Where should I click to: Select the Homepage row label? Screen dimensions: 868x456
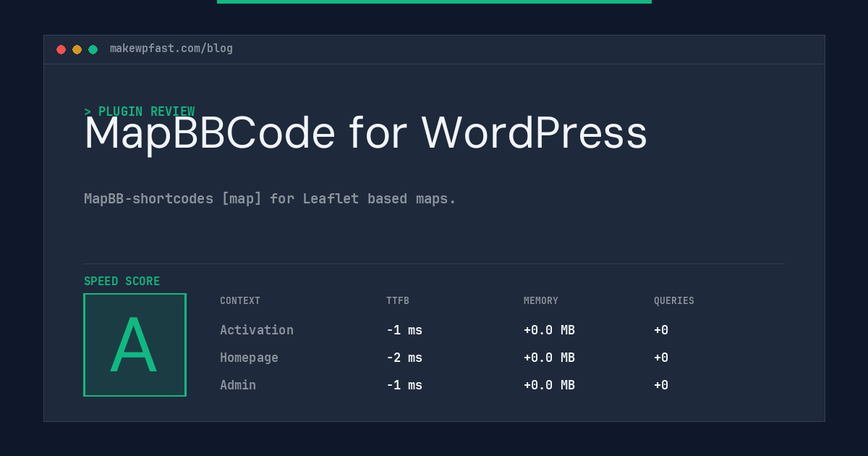pyautogui.click(x=249, y=358)
